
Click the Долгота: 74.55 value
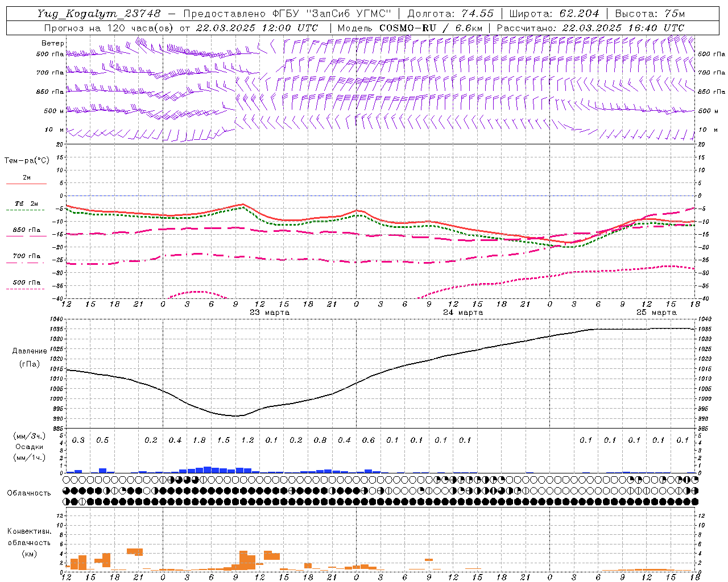(450, 14)
